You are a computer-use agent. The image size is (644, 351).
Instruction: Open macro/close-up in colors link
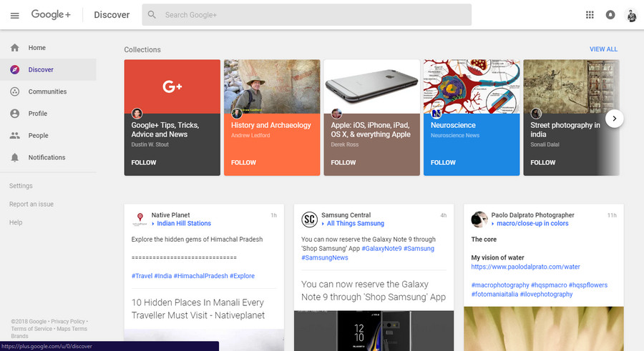(532, 223)
